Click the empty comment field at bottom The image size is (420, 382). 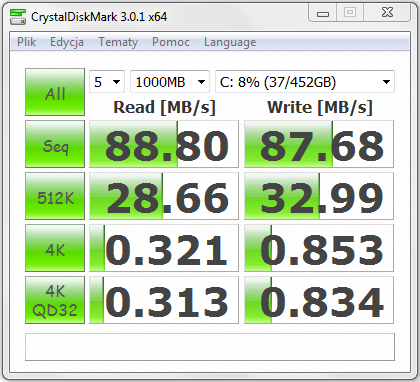[210, 347]
